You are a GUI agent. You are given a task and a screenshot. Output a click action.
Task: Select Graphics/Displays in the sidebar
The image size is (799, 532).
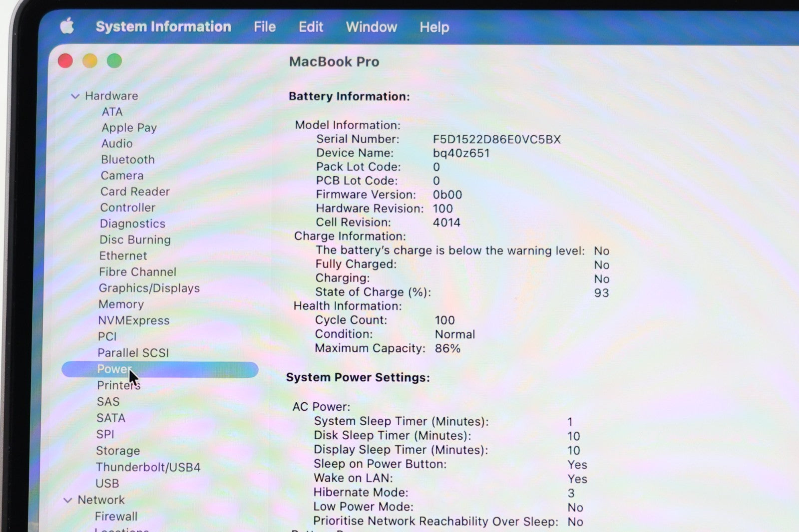[x=149, y=288]
